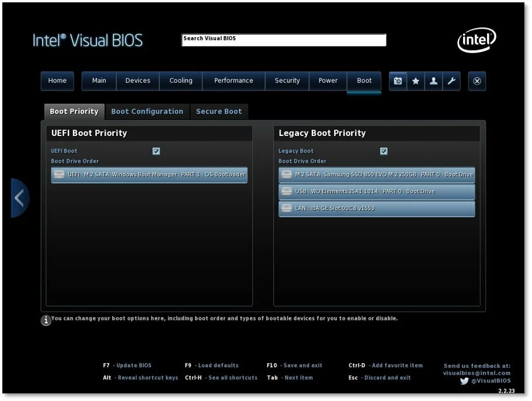Click F10 Save and exit shortcut
The image size is (532, 401).
[294, 365]
